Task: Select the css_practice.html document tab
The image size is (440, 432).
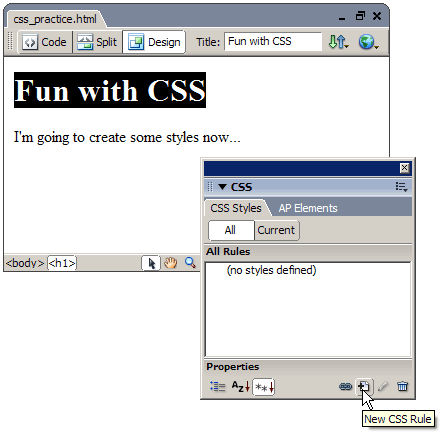Action: [x=55, y=19]
